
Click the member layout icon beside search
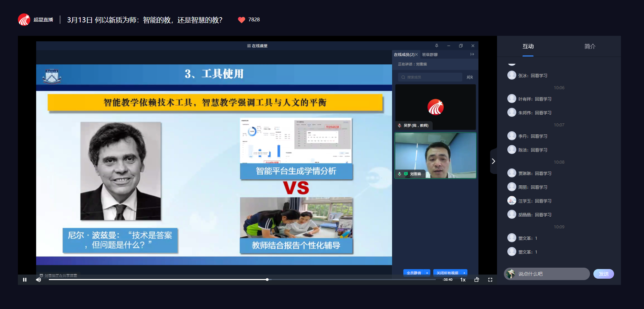[x=470, y=77]
